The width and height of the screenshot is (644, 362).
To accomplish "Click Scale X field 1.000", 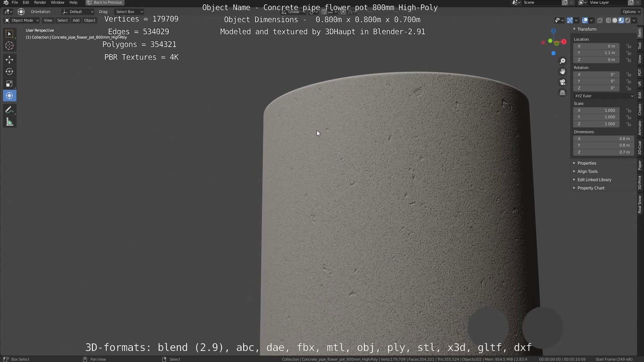I will [x=596, y=111].
